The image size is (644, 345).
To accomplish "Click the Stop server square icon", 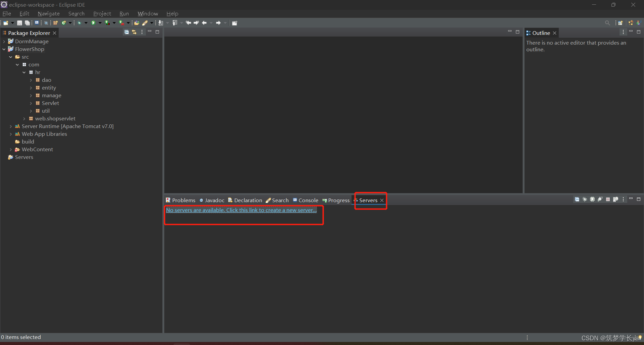I will click(x=608, y=199).
